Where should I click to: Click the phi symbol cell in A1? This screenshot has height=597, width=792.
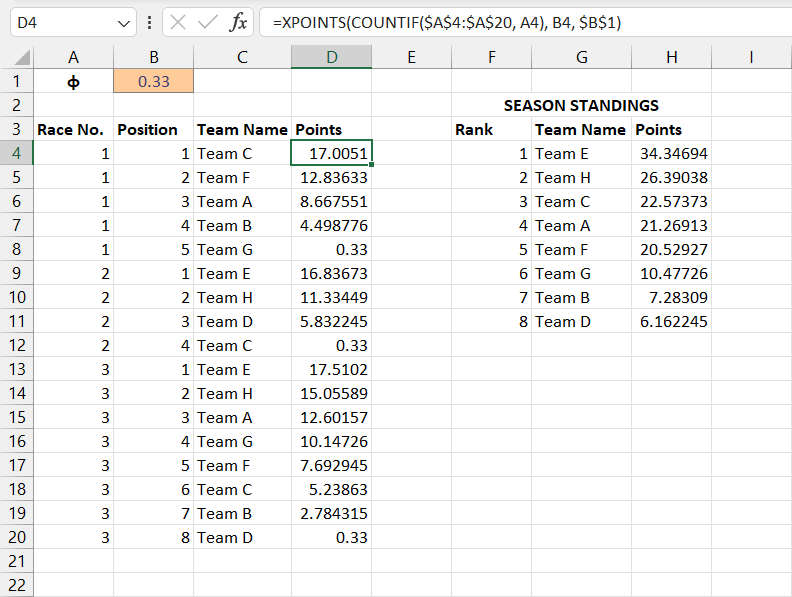tap(73, 82)
